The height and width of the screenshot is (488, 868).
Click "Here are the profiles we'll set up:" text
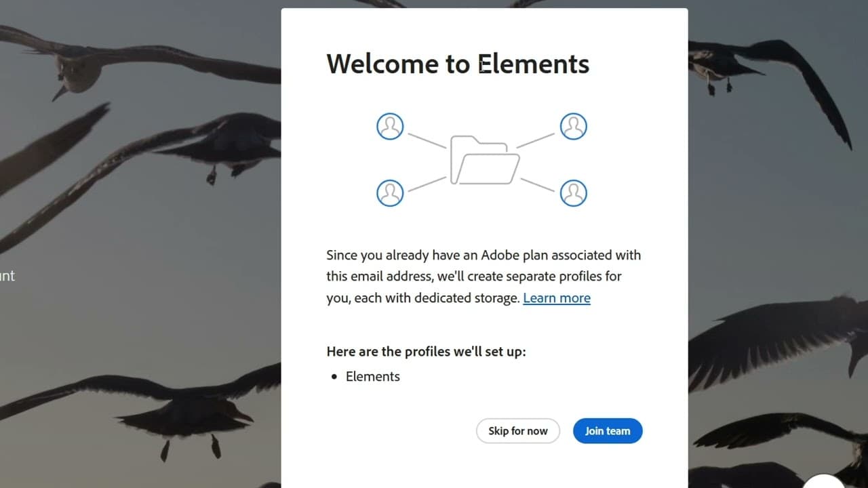point(427,352)
